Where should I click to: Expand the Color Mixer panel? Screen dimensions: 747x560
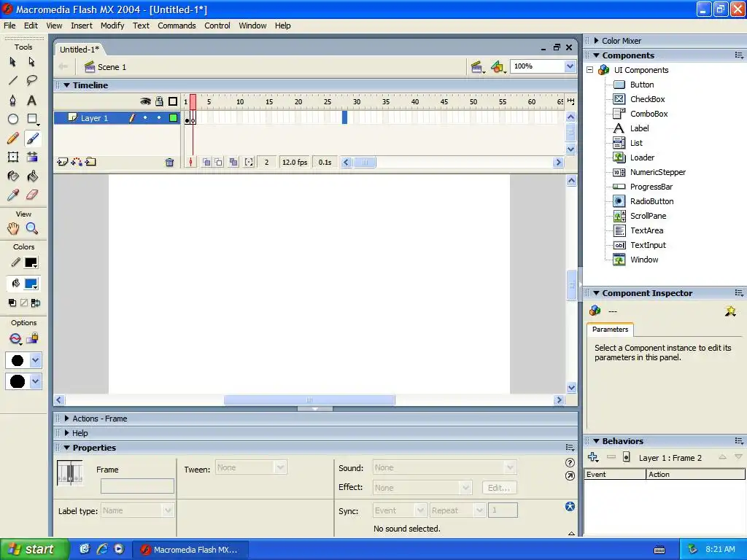pyautogui.click(x=596, y=41)
